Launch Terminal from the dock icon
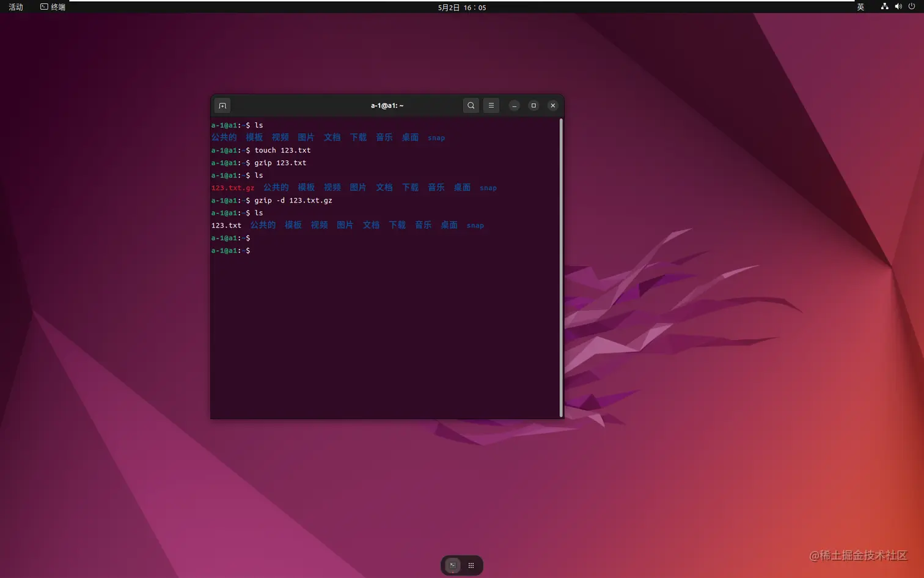The width and height of the screenshot is (924, 578). (x=452, y=565)
